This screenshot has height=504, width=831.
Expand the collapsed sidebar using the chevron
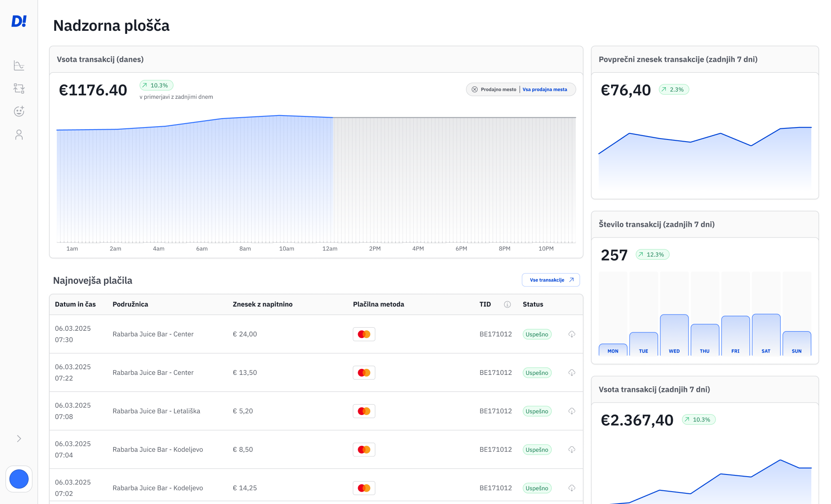pos(19,438)
